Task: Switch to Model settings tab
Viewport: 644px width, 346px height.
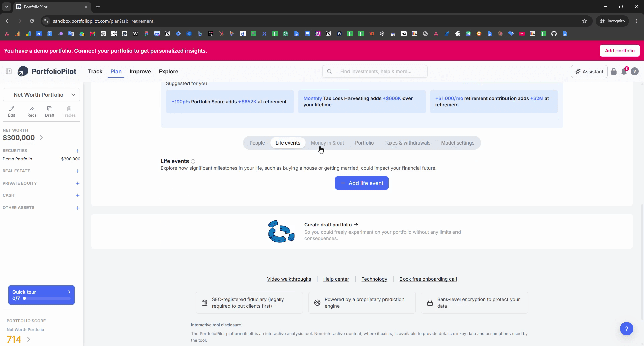Action: pos(458,143)
